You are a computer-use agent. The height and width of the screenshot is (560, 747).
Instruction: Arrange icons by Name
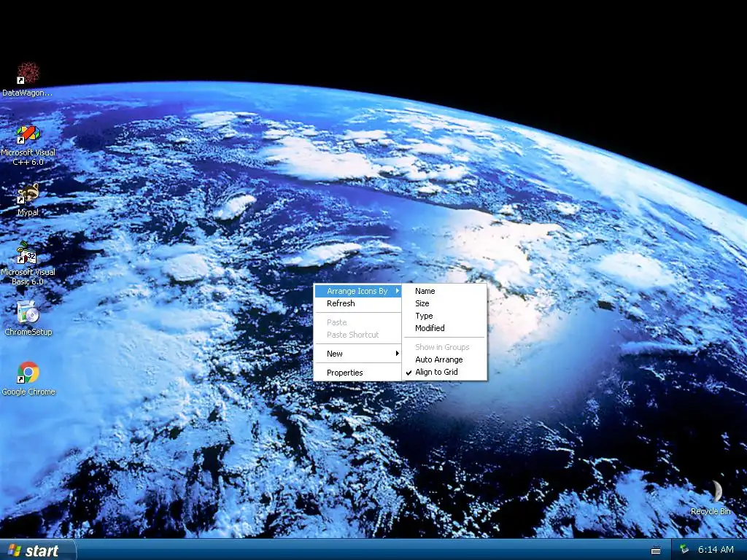pos(444,291)
